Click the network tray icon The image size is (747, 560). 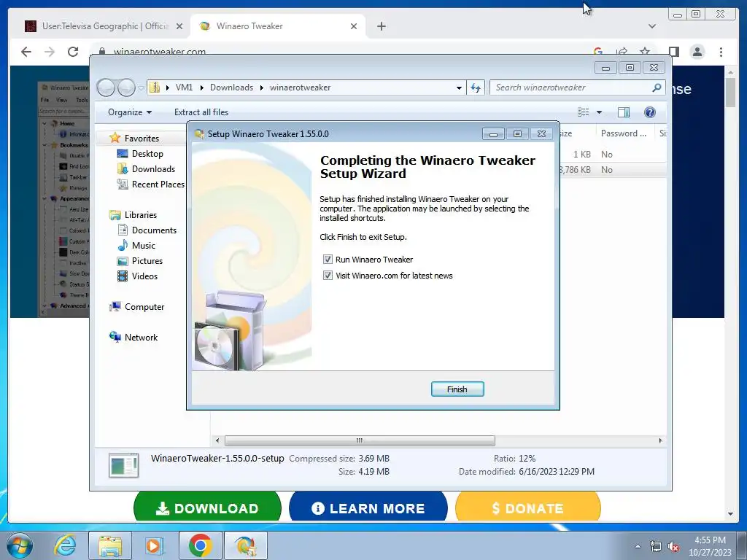656,547
